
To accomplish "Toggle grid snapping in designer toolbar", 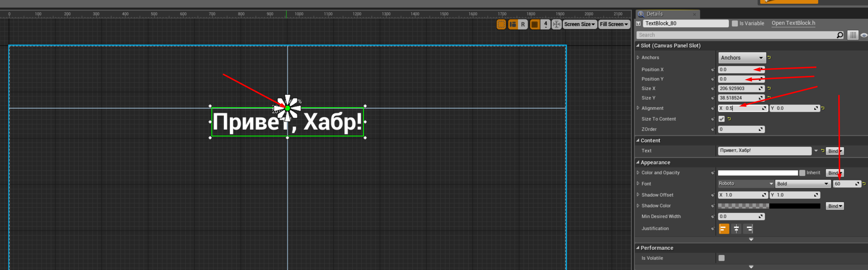I will tap(535, 24).
